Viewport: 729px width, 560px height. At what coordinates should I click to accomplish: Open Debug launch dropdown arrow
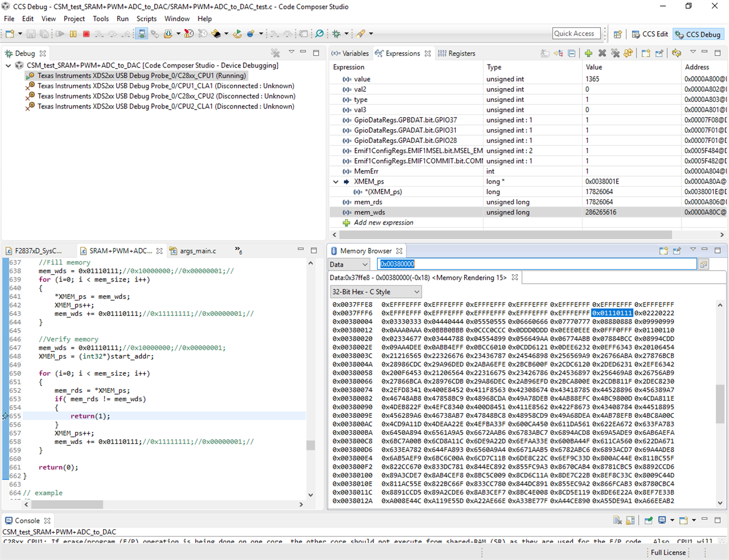pos(346,34)
